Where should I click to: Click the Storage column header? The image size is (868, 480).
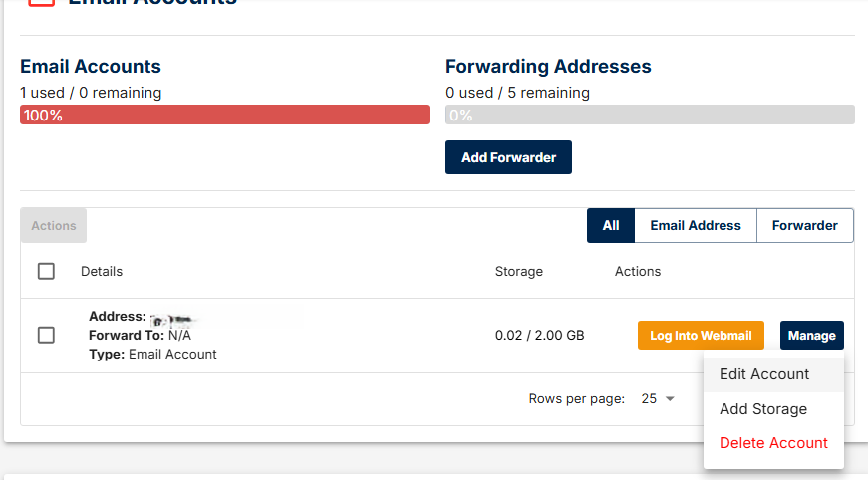[x=519, y=271]
